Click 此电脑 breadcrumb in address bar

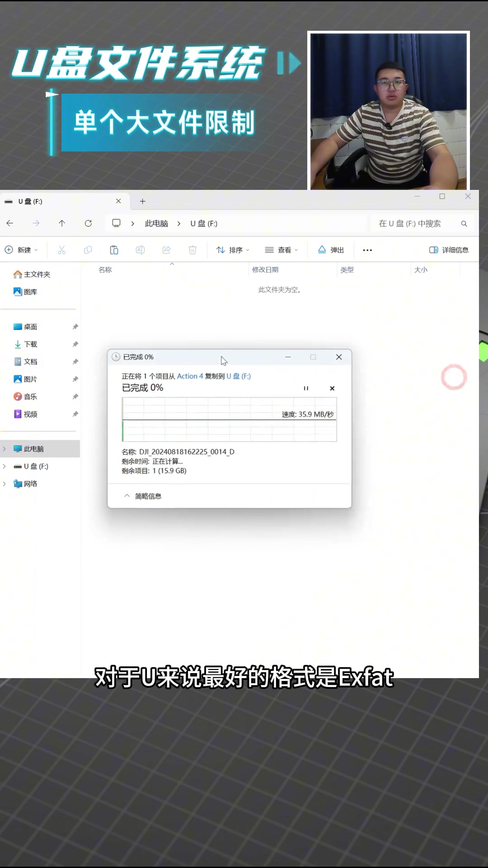click(156, 224)
